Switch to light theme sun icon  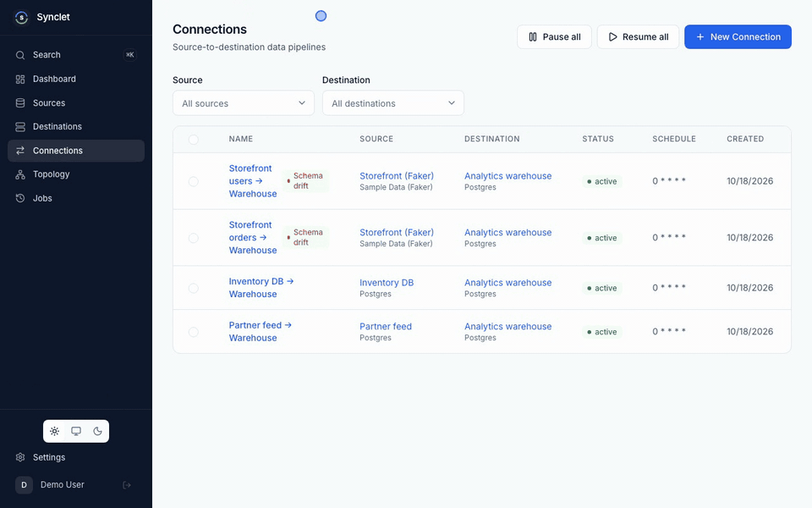54,431
